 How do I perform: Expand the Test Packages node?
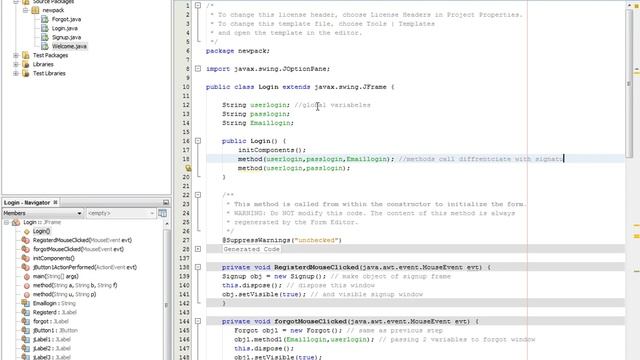tap(16, 55)
